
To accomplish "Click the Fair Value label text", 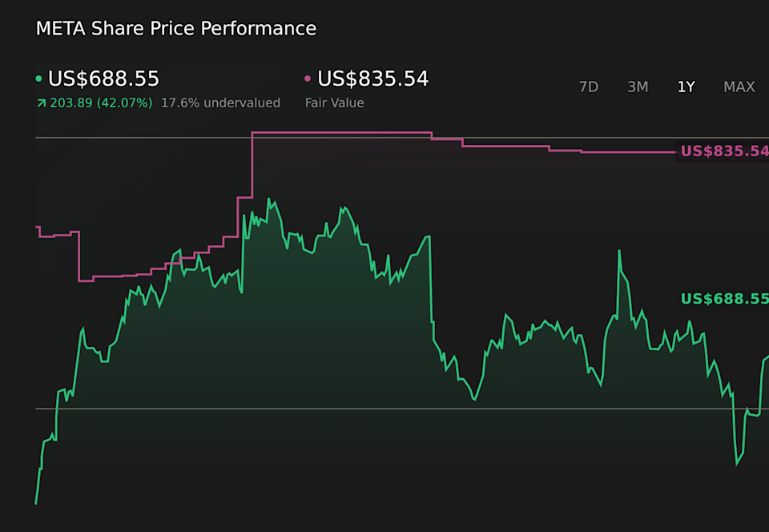I will pos(334,103).
